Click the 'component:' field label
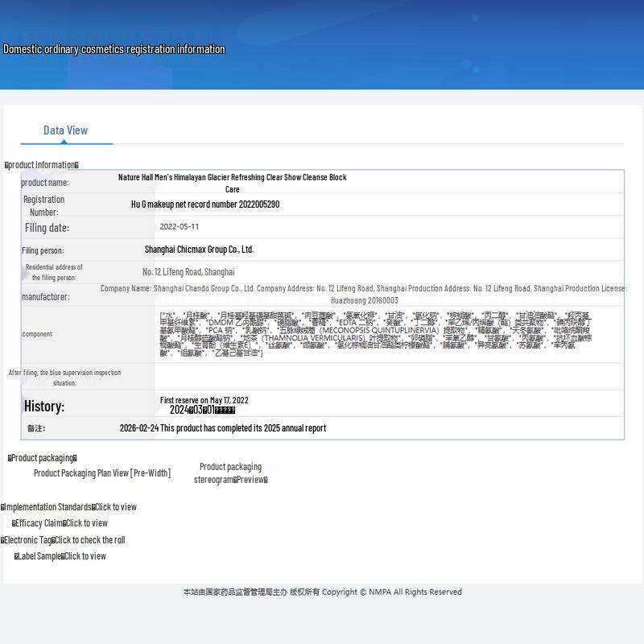Screen dimensions: 644x644 pyautogui.click(x=37, y=334)
